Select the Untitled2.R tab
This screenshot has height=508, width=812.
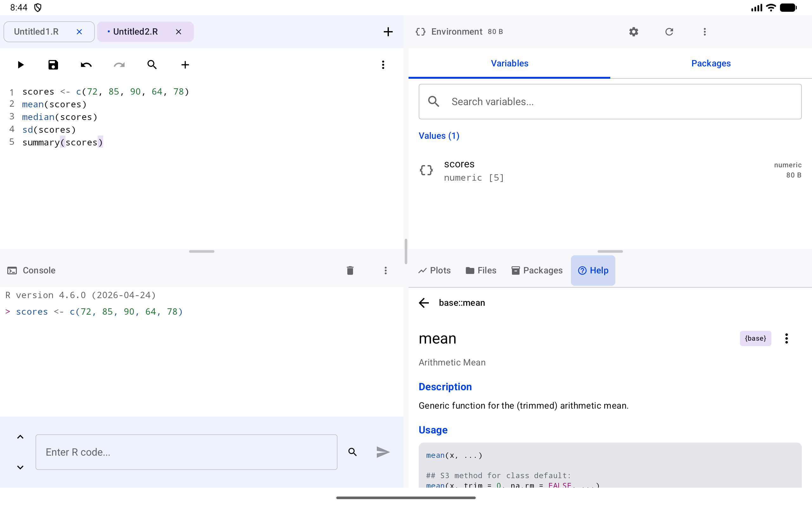(x=145, y=32)
